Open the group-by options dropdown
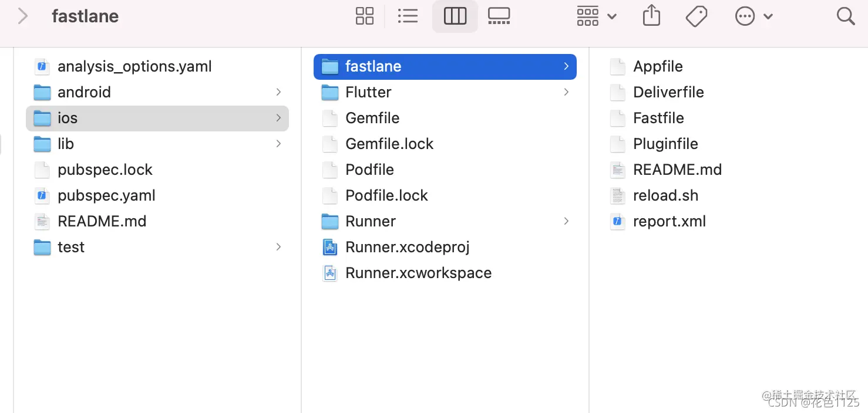Screen dimensions: 868x413 [x=596, y=16]
